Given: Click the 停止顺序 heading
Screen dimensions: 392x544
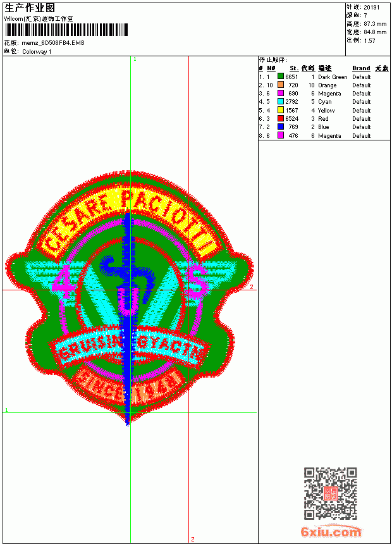Looking at the screenshot, I should (273, 59).
